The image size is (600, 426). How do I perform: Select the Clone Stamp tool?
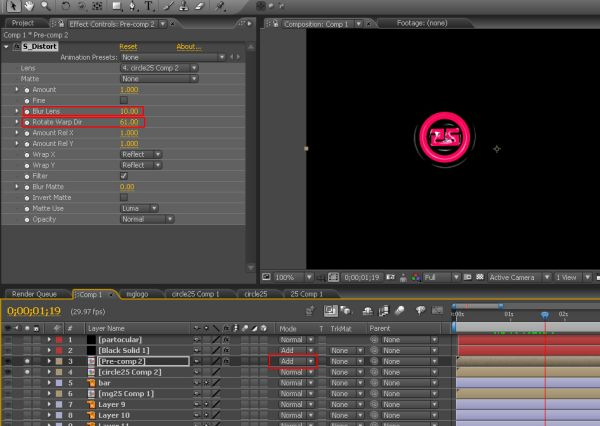(184, 6)
